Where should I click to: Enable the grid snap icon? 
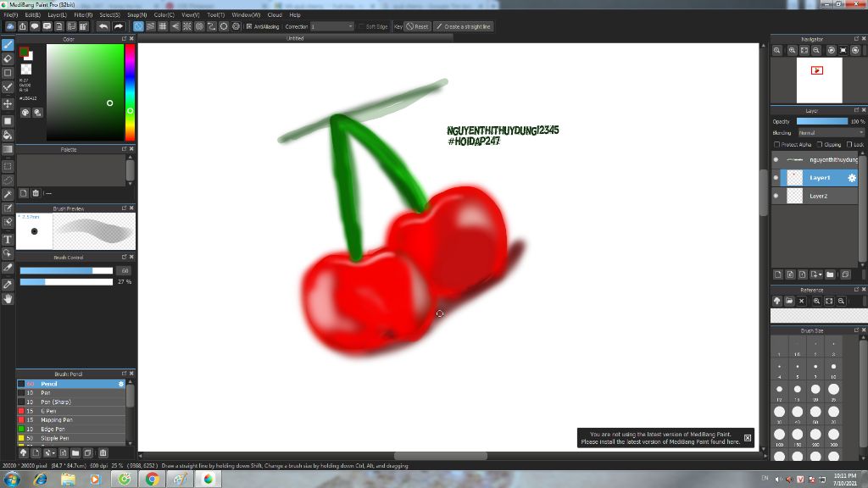pos(163,26)
